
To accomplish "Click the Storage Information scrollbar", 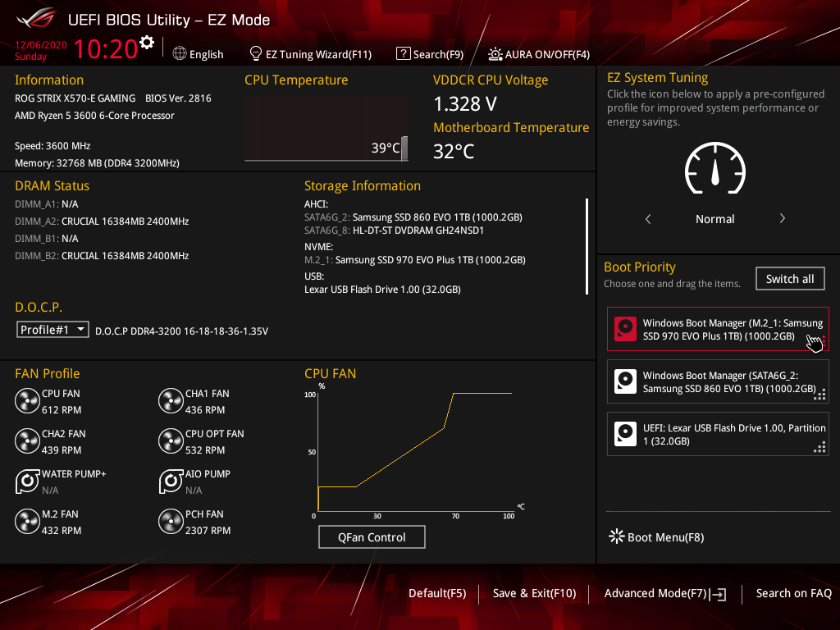I will pyautogui.click(x=587, y=246).
